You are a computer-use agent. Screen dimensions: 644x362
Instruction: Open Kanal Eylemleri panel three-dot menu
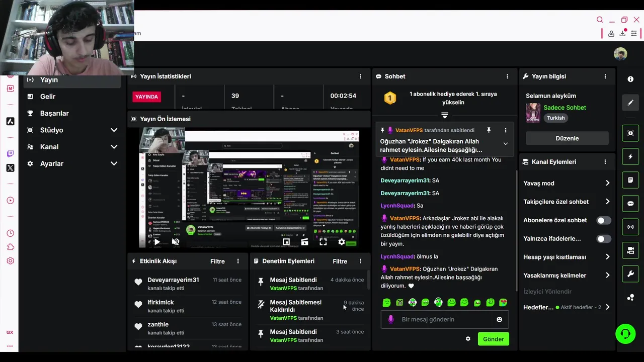tap(605, 162)
